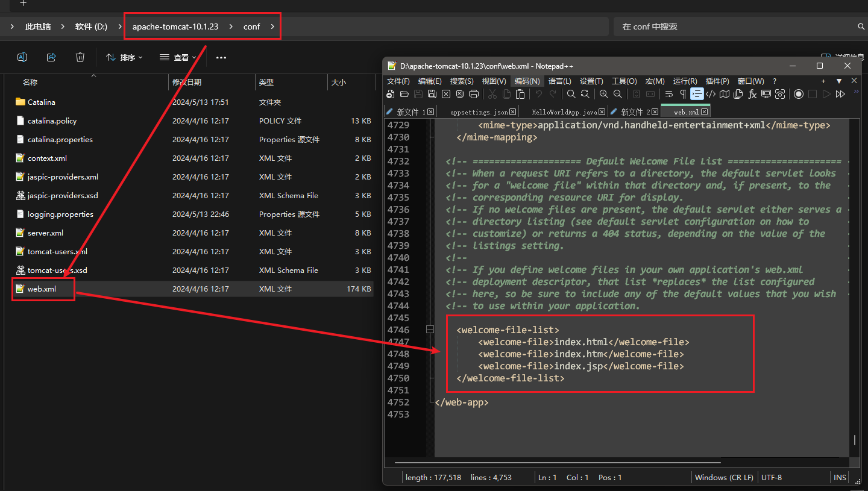Open the 搜索(S) menu

tap(462, 81)
